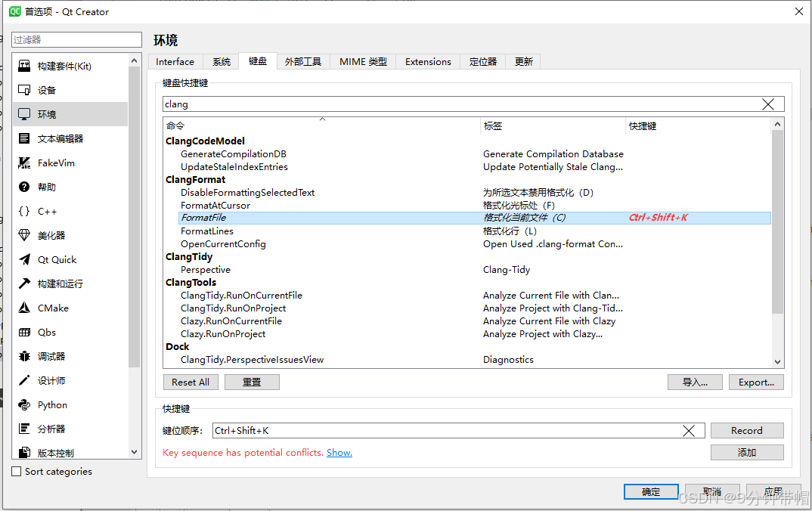Select the FormatFile command row
Viewport: 812px width, 511px height.
(x=474, y=218)
